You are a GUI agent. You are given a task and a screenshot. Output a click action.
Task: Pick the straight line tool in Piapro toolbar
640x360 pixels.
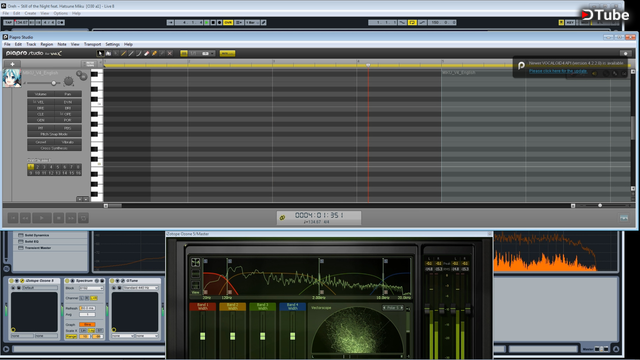click(x=131, y=53)
